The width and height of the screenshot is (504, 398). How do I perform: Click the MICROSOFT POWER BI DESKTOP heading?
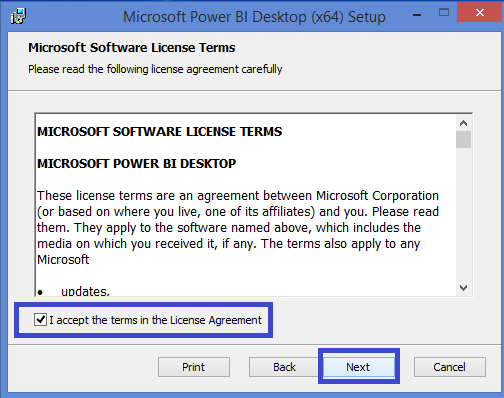click(x=137, y=164)
